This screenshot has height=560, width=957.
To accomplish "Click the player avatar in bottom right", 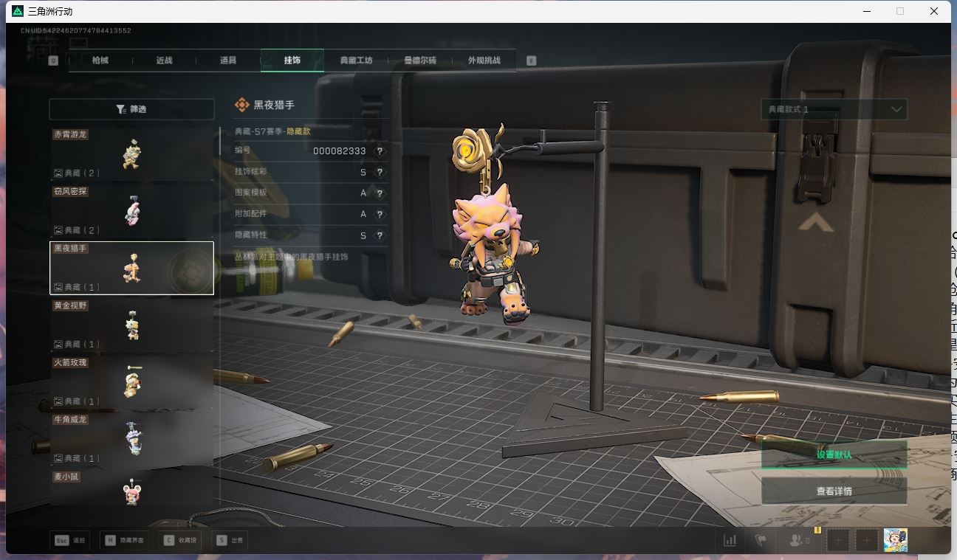I will point(895,540).
